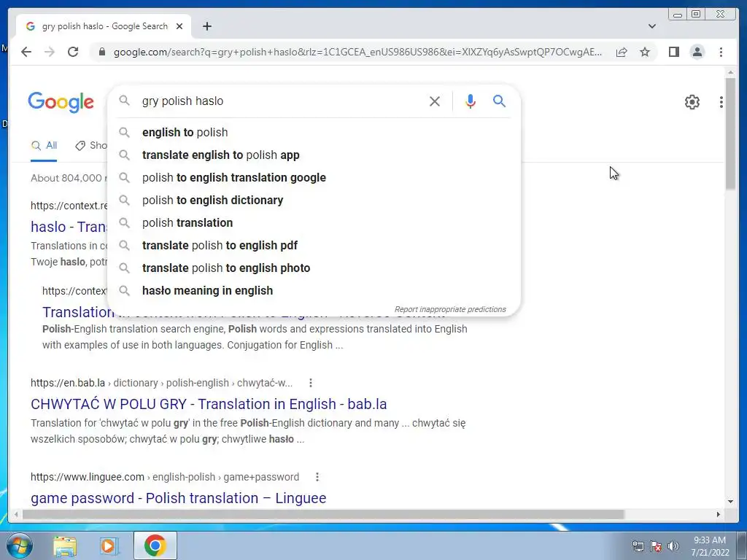Click into the search text field

tap(281, 101)
